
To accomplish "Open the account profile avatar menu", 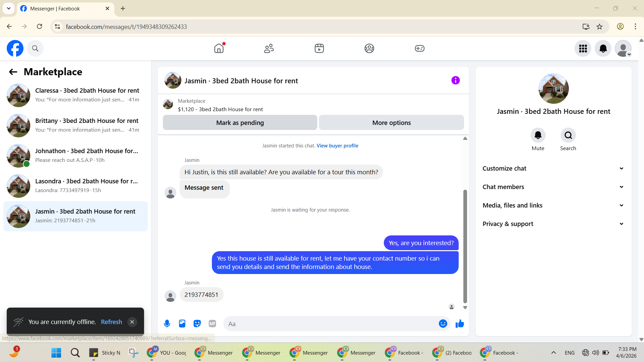I will (623, 48).
